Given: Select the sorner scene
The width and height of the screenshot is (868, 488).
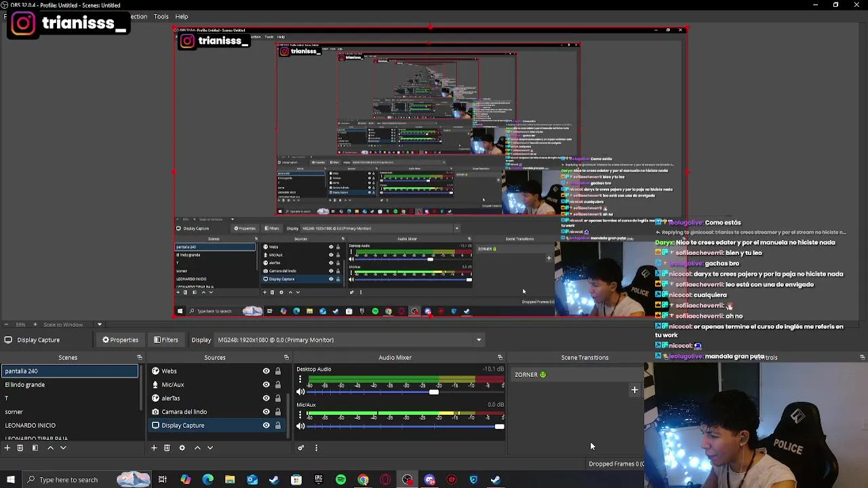Looking at the screenshot, I should coord(70,411).
